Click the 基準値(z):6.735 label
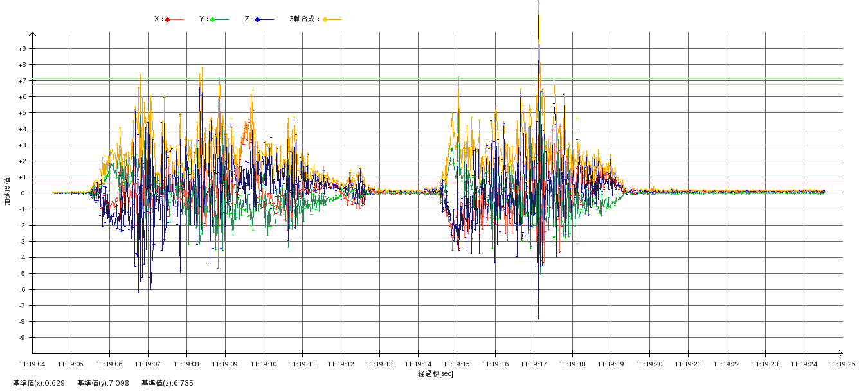The height and width of the screenshot is (392, 868). pos(167,383)
